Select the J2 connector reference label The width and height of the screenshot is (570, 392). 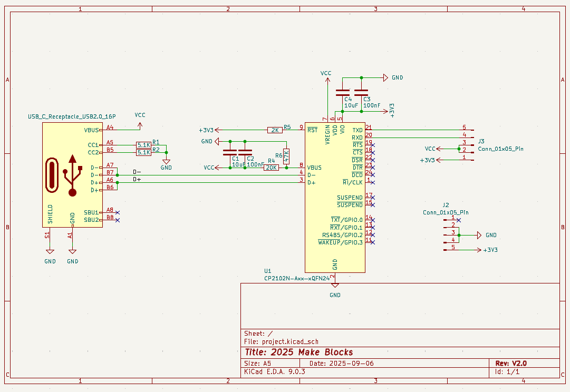coord(446,205)
